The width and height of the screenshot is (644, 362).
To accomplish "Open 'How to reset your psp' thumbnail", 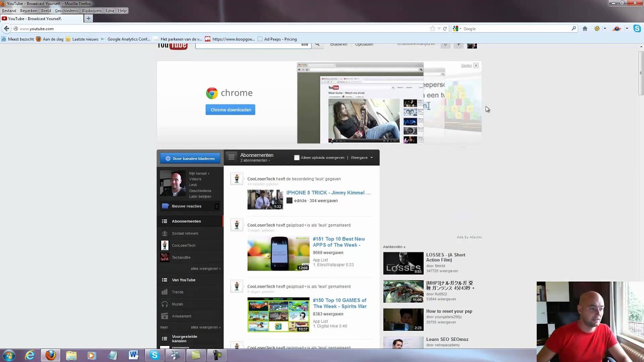I will pyautogui.click(x=404, y=320).
